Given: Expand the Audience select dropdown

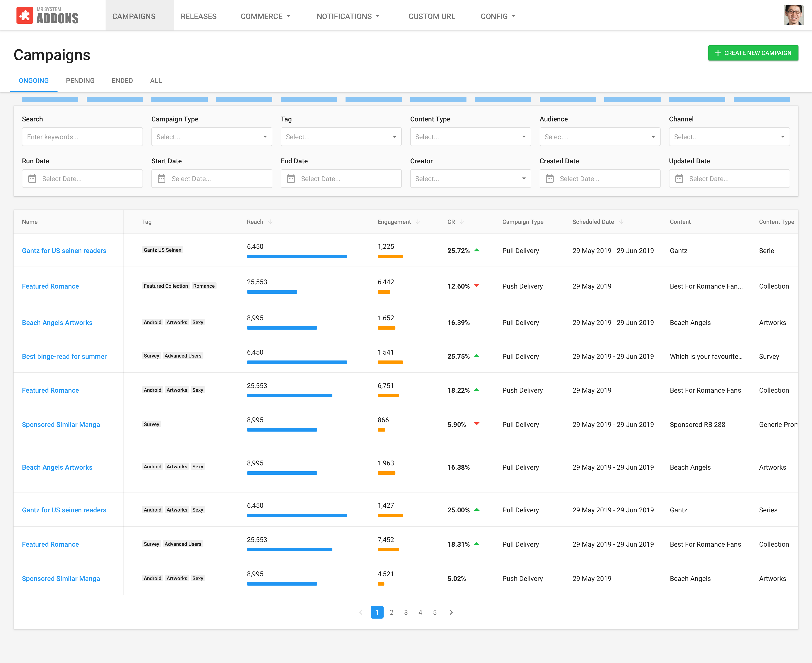Looking at the screenshot, I should [x=599, y=137].
